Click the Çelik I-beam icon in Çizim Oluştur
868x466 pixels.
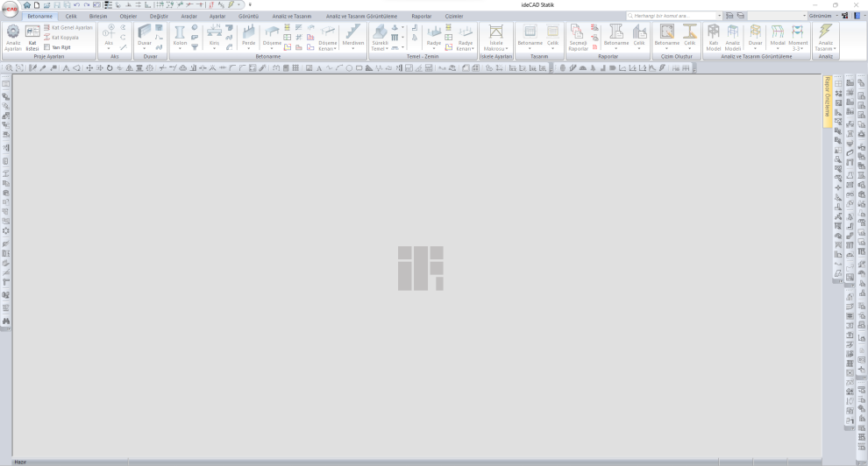690,31
